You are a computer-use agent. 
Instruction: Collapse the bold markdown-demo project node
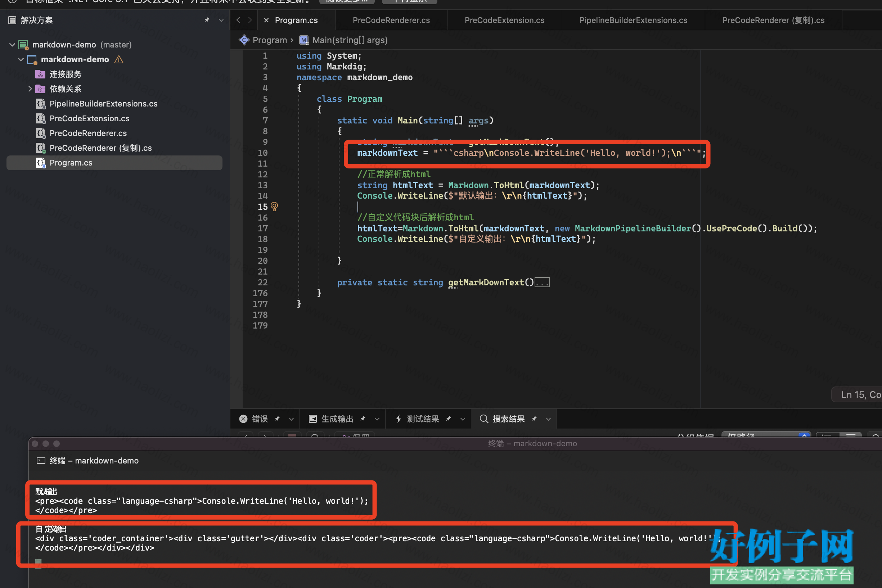tap(21, 59)
